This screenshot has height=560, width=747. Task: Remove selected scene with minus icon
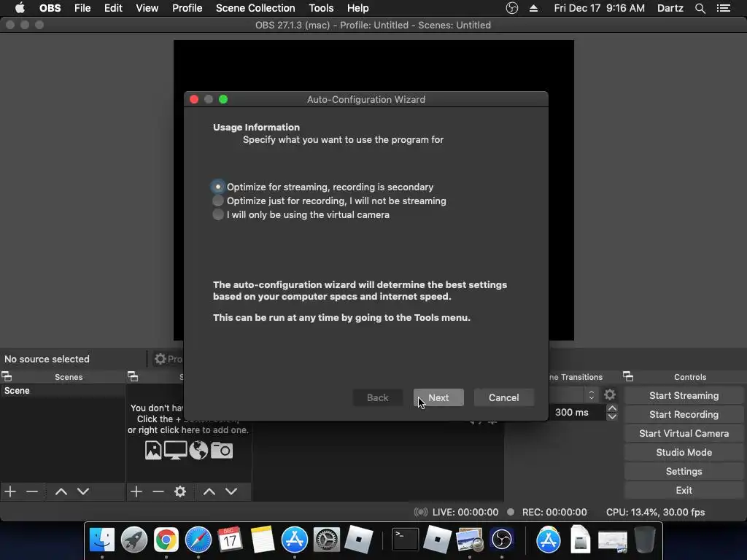click(32, 491)
